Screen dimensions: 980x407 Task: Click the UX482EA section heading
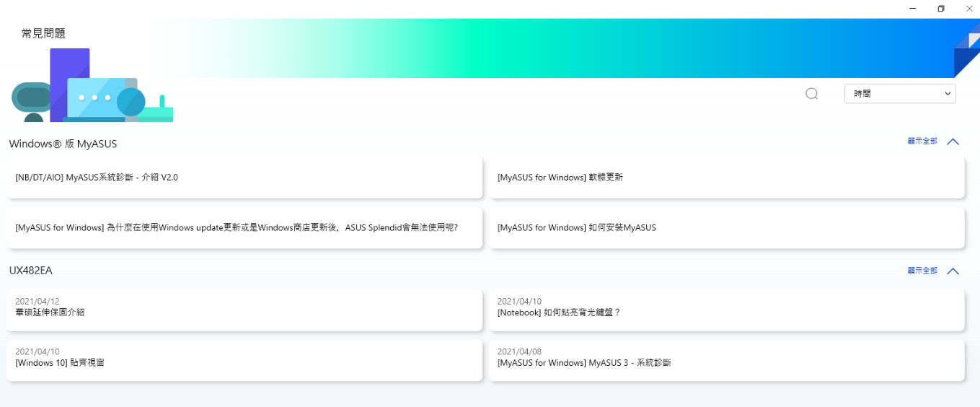pos(30,271)
